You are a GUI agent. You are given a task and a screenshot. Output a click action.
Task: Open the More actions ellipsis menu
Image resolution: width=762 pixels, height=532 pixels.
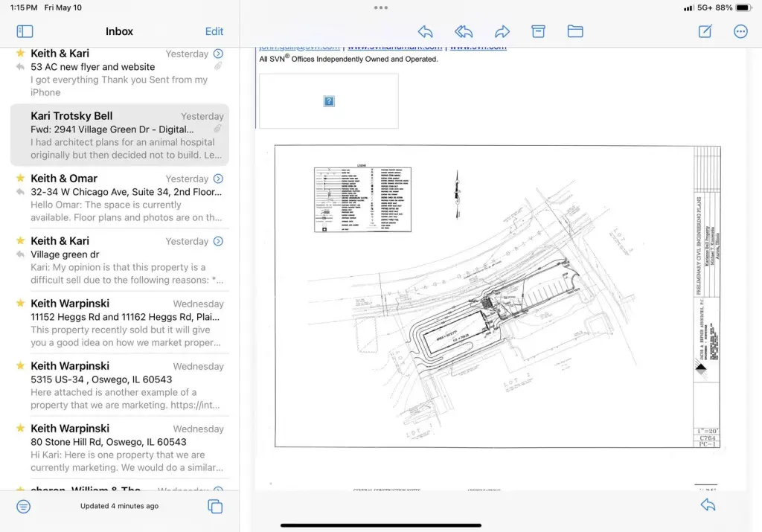(740, 31)
